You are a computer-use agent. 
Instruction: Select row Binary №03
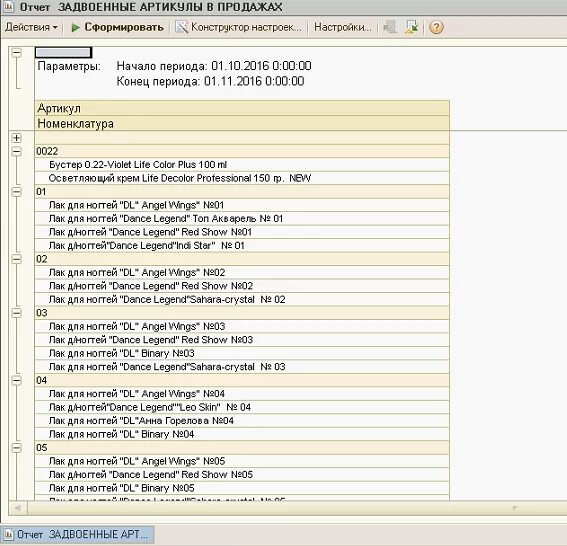click(x=242, y=353)
